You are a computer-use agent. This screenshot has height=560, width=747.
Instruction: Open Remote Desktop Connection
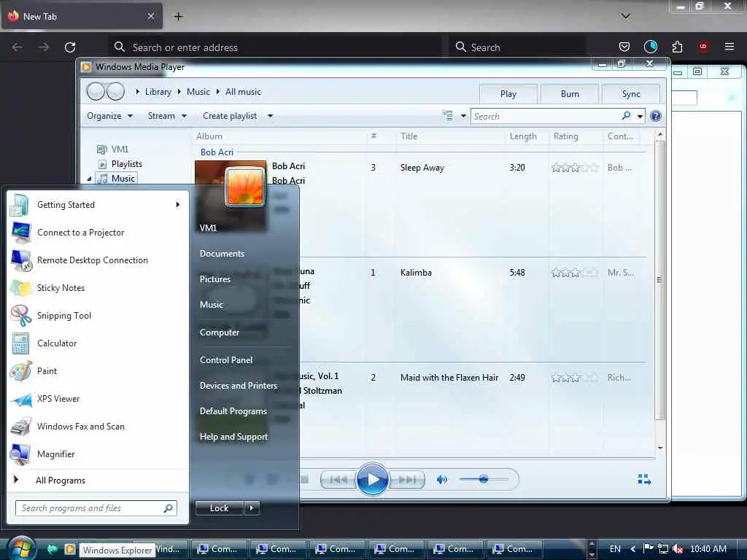[98, 260]
